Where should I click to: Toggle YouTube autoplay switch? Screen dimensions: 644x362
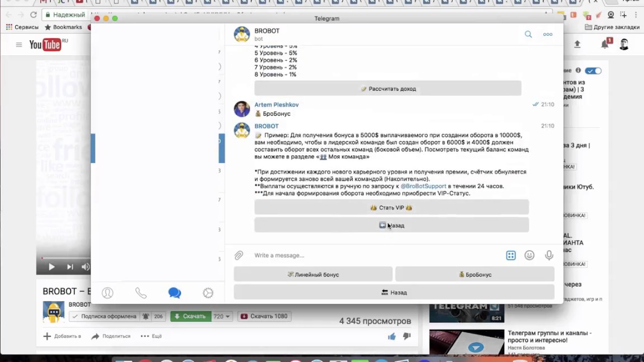point(593,70)
